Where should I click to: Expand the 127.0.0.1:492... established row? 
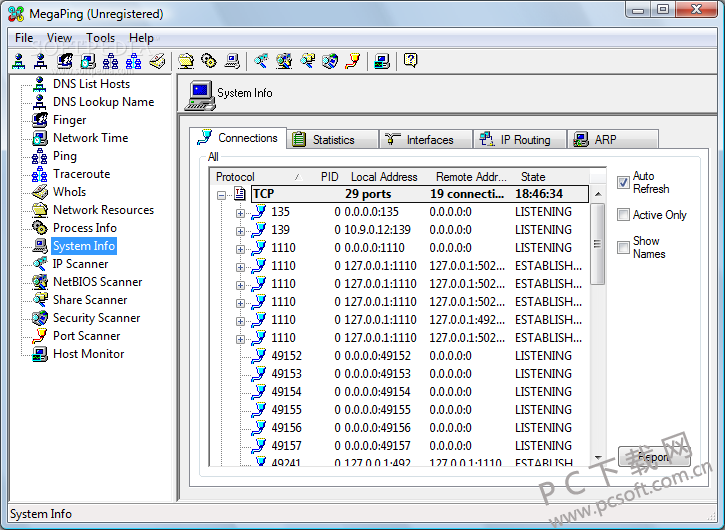click(x=240, y=321)
